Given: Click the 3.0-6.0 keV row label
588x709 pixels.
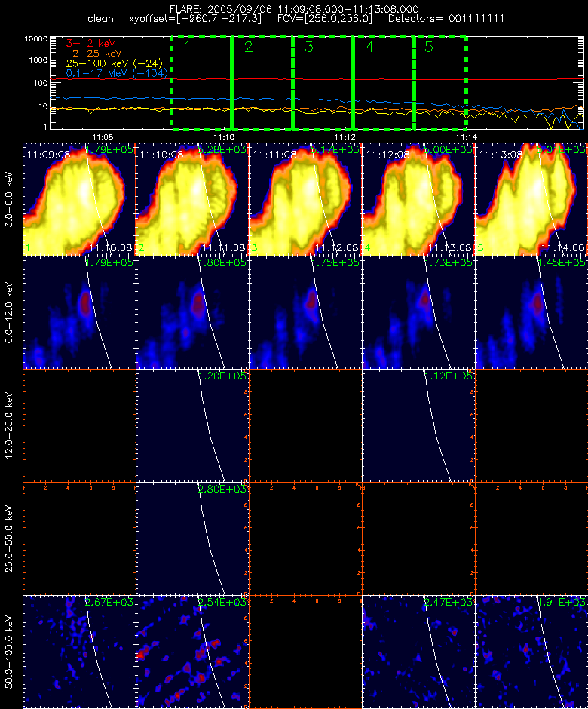Looking at the screenshot, I should 9,199.
